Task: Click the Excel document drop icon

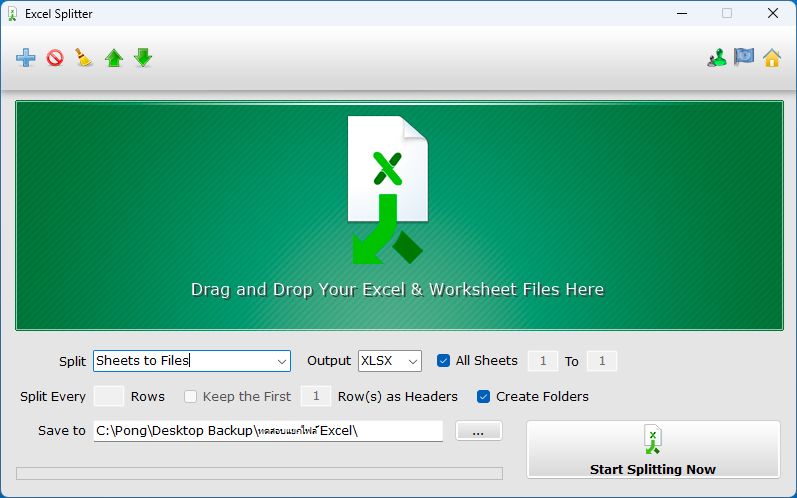Action: tap(388, 190)
